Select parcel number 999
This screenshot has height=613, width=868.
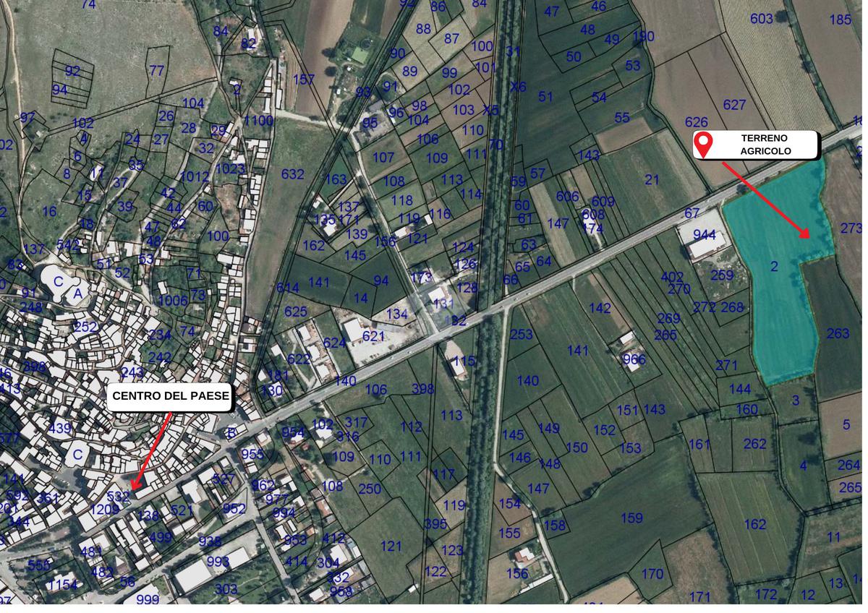148,599
